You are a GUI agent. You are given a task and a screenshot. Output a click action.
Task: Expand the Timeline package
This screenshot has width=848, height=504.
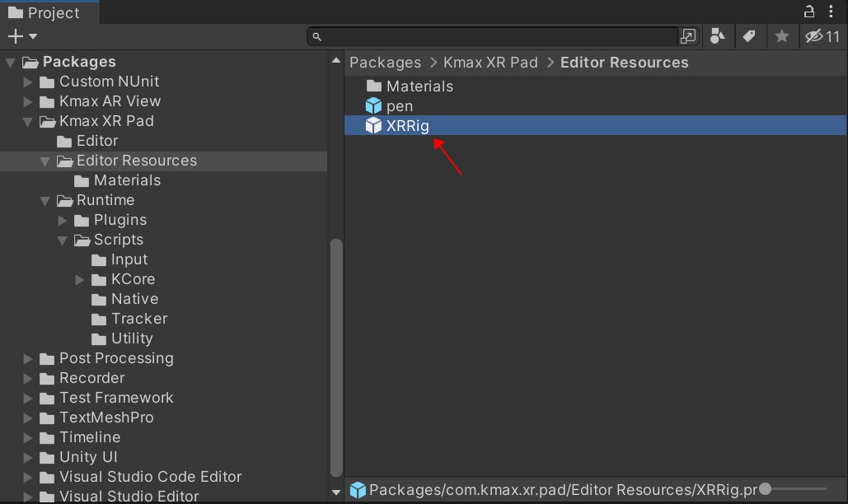(27, 437)
